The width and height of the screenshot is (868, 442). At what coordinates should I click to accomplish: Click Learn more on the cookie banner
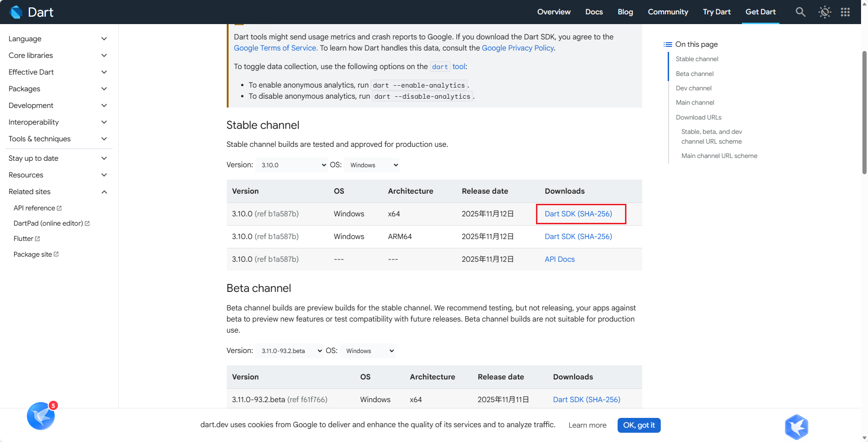587,425
